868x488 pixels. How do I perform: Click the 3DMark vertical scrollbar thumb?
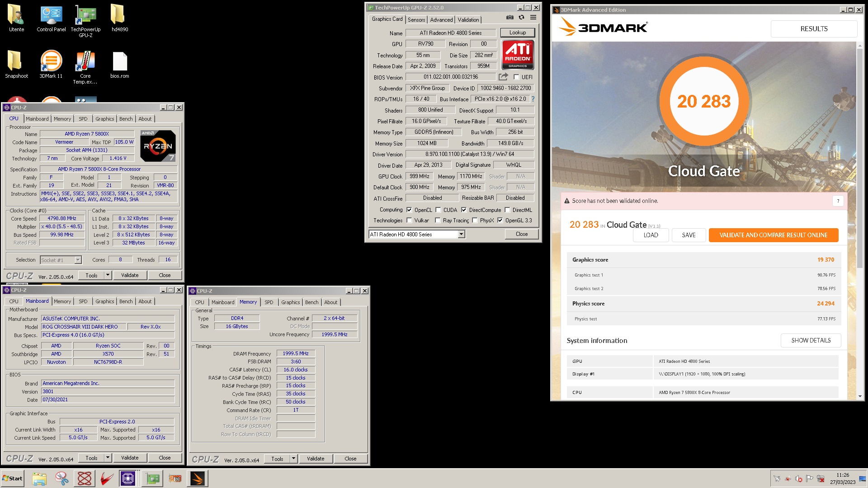(860, 158)
